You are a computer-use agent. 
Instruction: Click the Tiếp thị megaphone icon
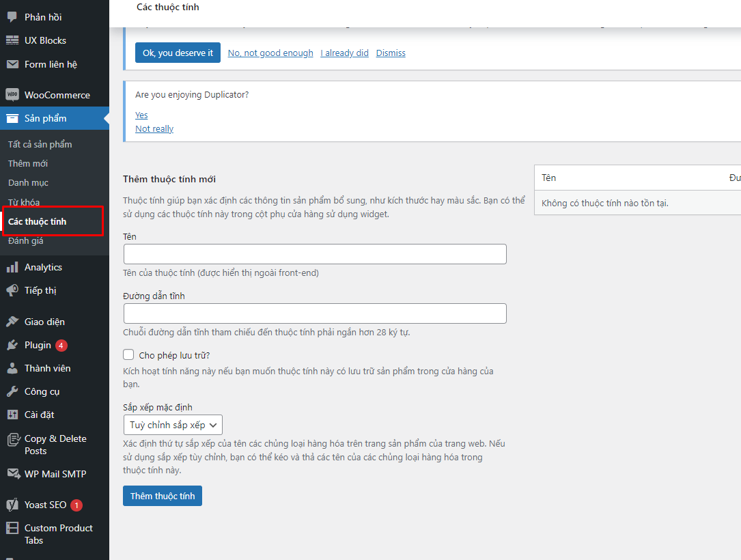pos(12,290)
